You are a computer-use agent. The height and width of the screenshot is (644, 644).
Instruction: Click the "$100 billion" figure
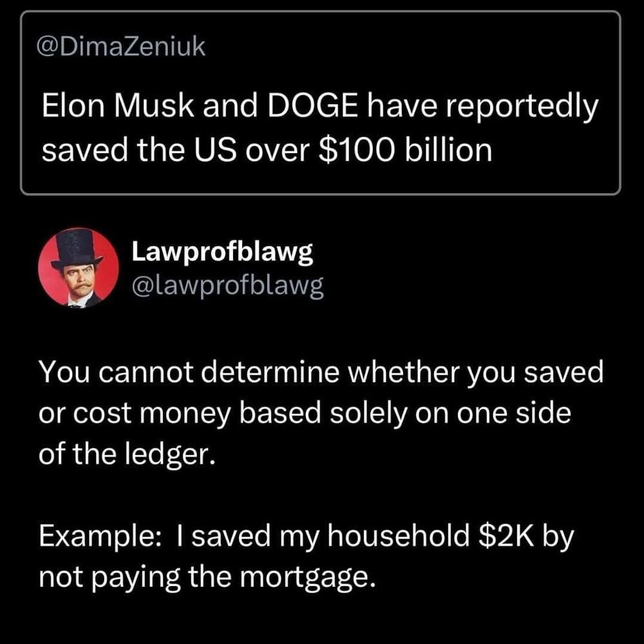[405, 150]
